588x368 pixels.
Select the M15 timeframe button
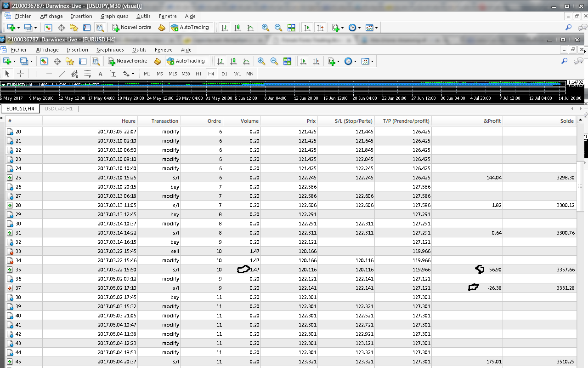click(x=173, y=74)
